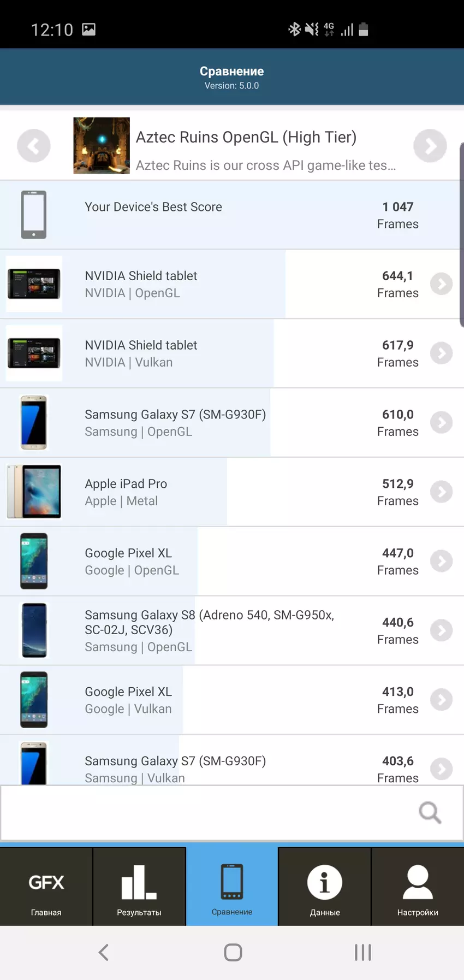
Task: Open the Настройки profile tab
Action: click(418, 887)
